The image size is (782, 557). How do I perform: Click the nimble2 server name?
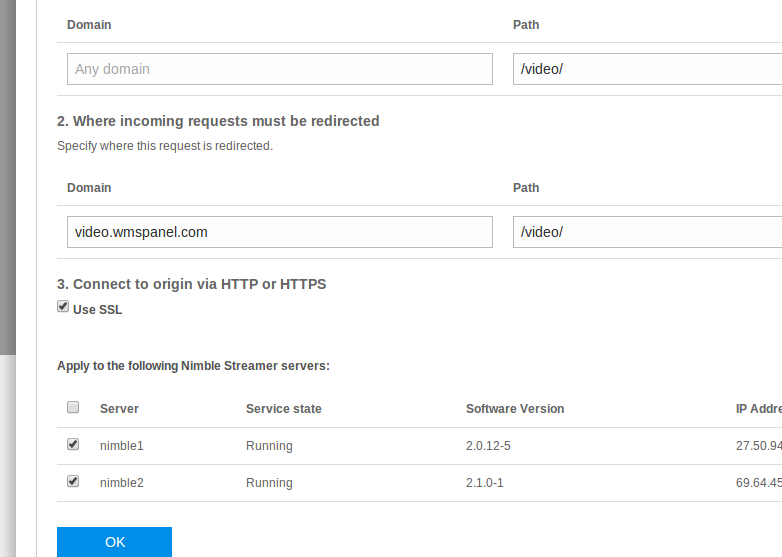[x=122, y=483]
